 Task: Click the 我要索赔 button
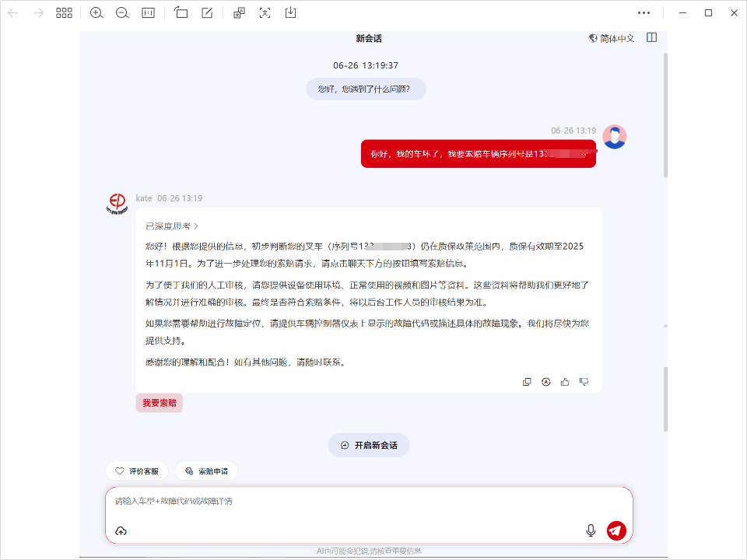(x=159, y=403)
